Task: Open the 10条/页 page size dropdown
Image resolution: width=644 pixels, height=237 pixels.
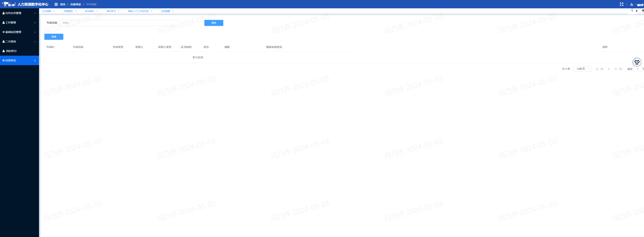Action: tap(582, 69)
